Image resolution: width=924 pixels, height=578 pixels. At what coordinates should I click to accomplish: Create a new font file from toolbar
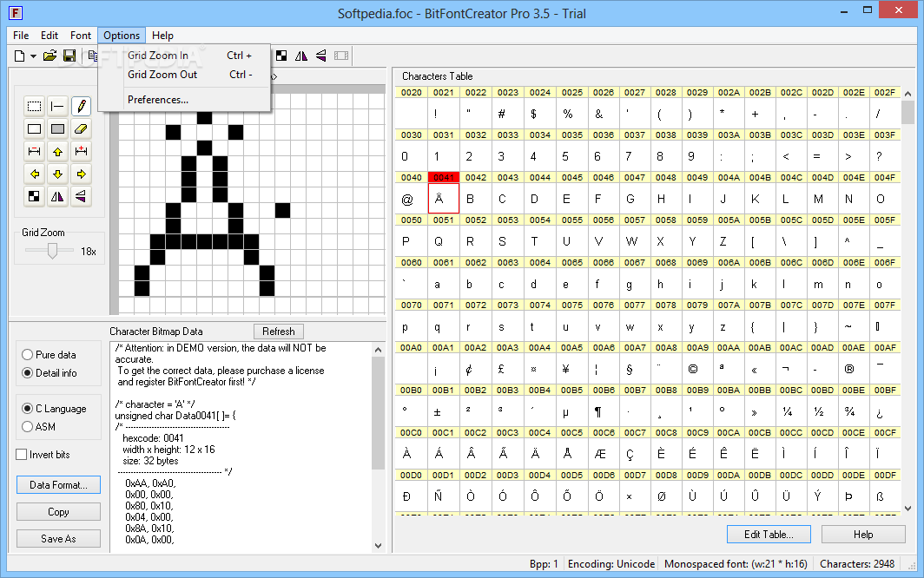coord(19,56)
